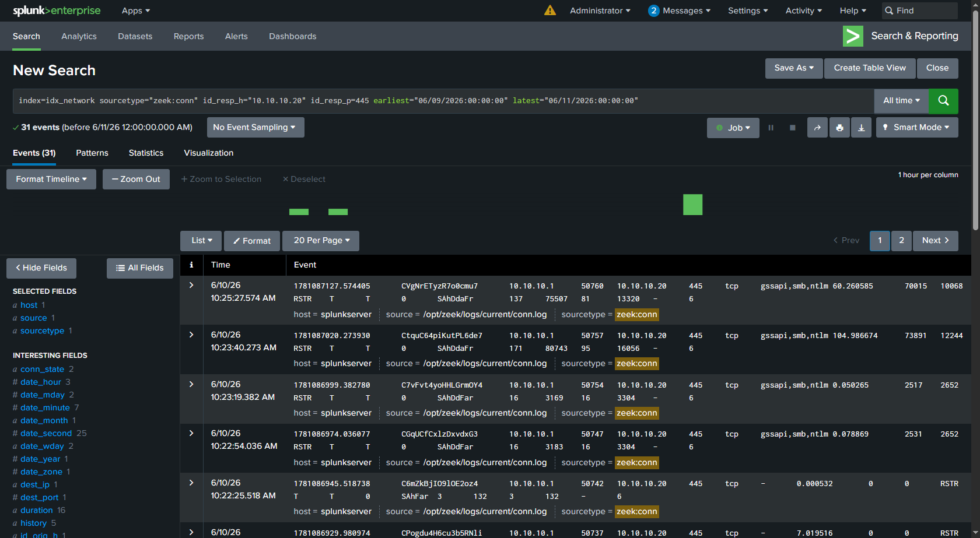Run search with green magnifier button
This screenshot has width=980, height=538.
pyautogui.click(x=943, y=101)
